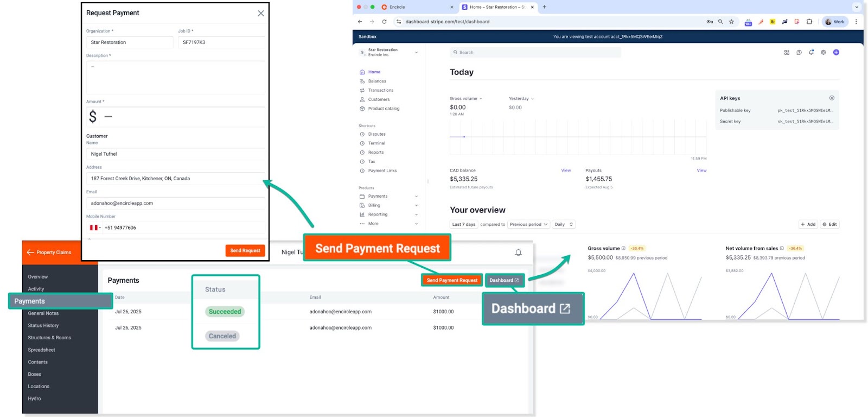868x417 pixels.
Task: Click the Property Claims back arrow
Action: click(31, 252)
